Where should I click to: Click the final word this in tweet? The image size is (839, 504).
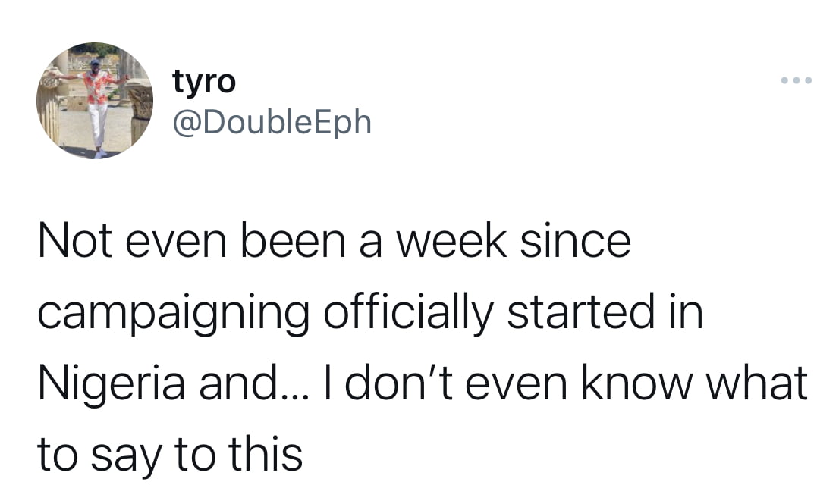(x=266, y=454)
